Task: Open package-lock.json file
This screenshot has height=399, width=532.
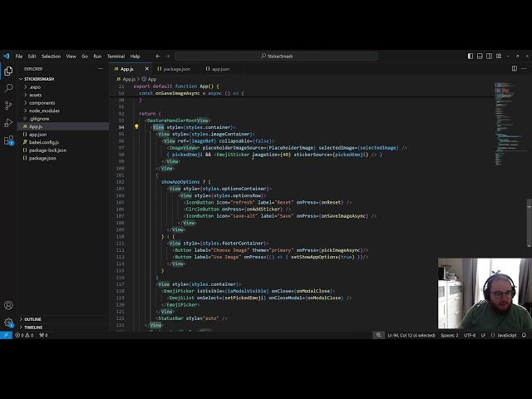Action: tap(47, 150)
